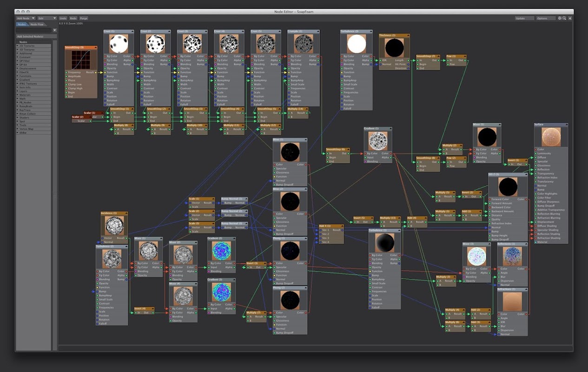
Task: Collapse the SmoothStep (9) node preview
Action: tap(95, 47)
